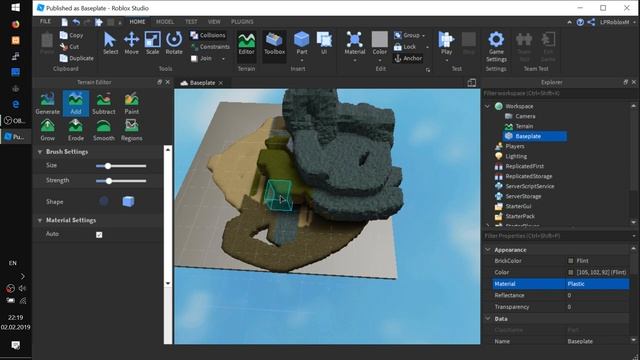
Task: Select the Smooth terrain tool
Action: (104, 130)
